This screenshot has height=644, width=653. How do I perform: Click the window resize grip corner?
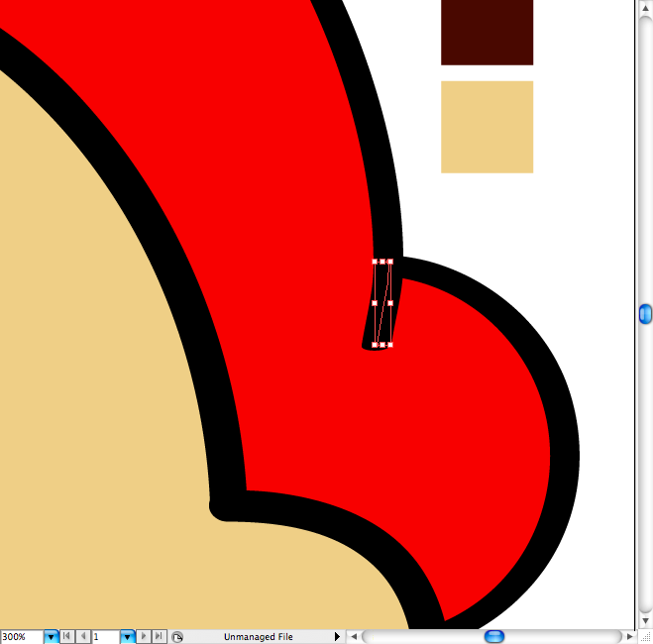[x=645, y=637]
